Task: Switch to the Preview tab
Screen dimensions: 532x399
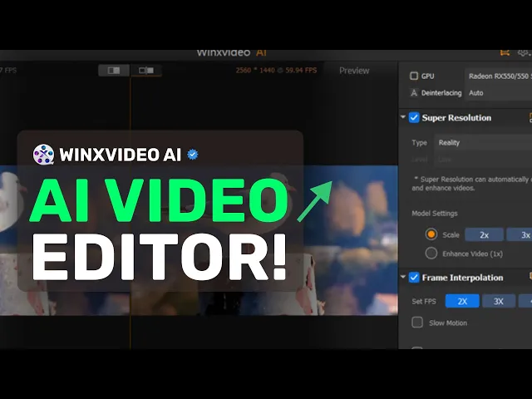Action: [x=354, y=71]
